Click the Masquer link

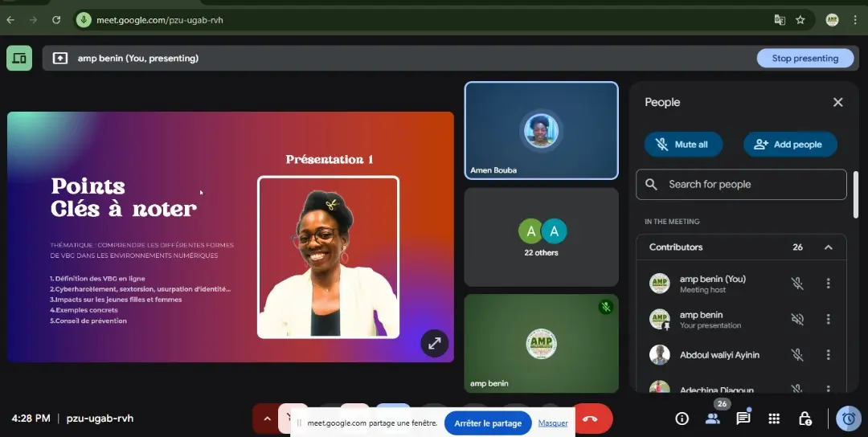[x=553, y=423]
